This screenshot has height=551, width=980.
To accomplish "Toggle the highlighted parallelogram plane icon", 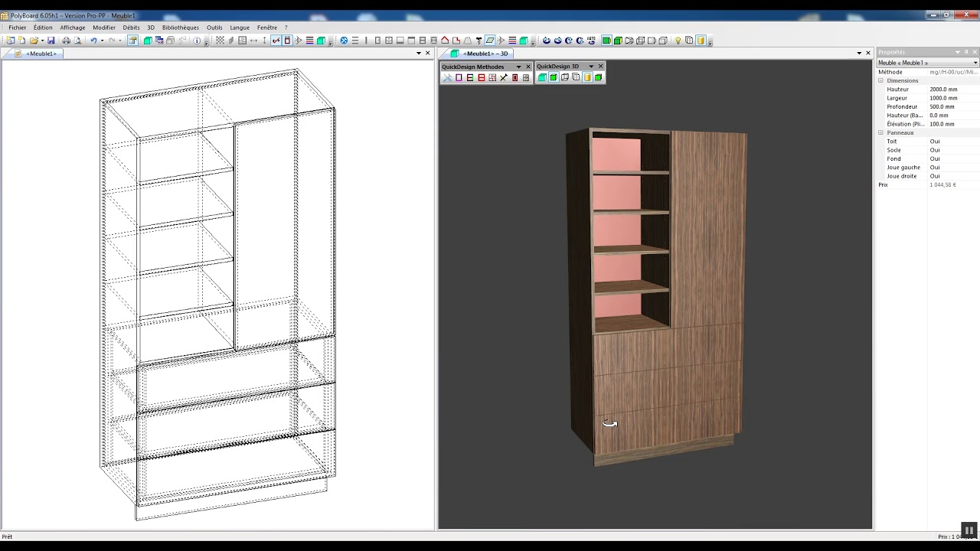I will click(490, 41).
